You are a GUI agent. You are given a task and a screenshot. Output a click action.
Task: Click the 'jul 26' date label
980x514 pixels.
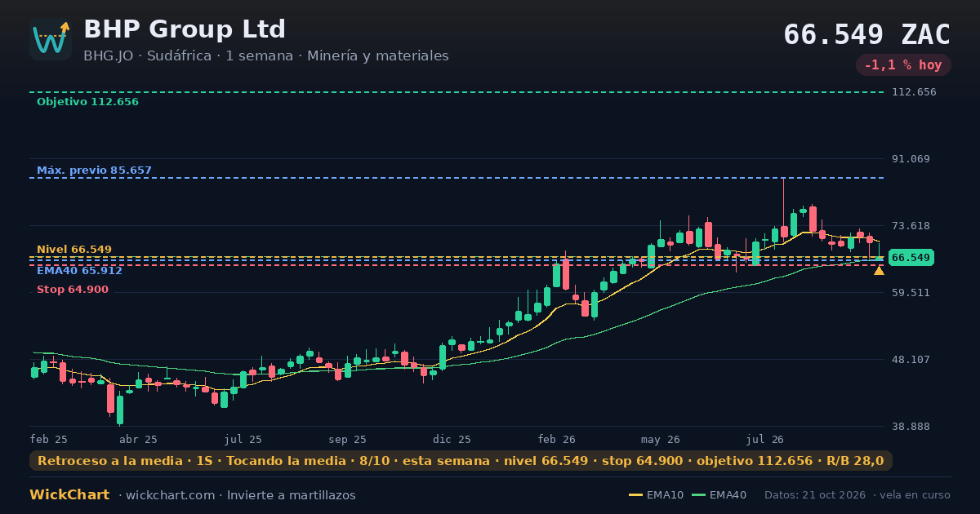pyautogui.click(x=765, y=440)
